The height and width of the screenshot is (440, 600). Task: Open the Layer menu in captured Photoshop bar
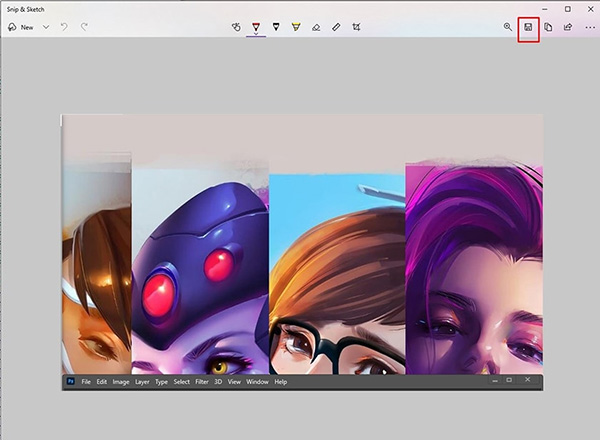pyautogui.click(x=142, y=382)
